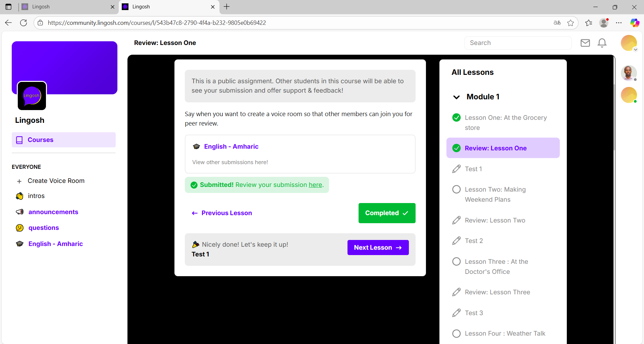Click the Completed button
This screenshot has height=344, width=644.
click(x=387, y=213)
